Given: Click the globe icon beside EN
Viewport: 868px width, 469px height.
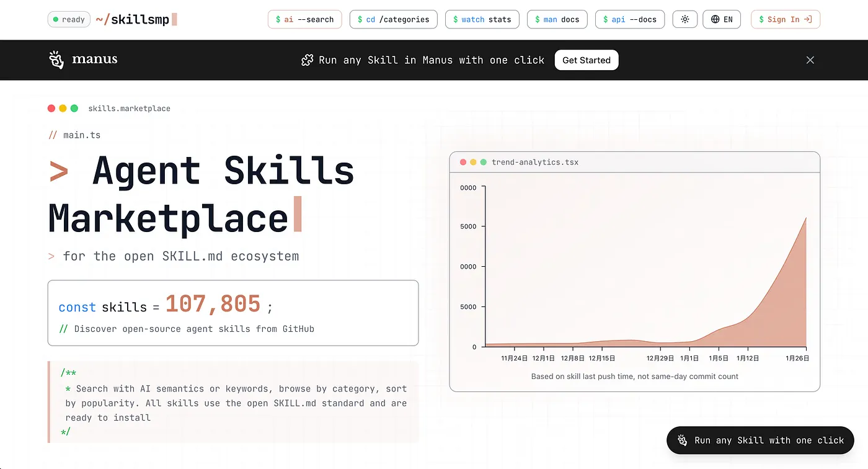Looking at the screenshot, I should (715, 19).
